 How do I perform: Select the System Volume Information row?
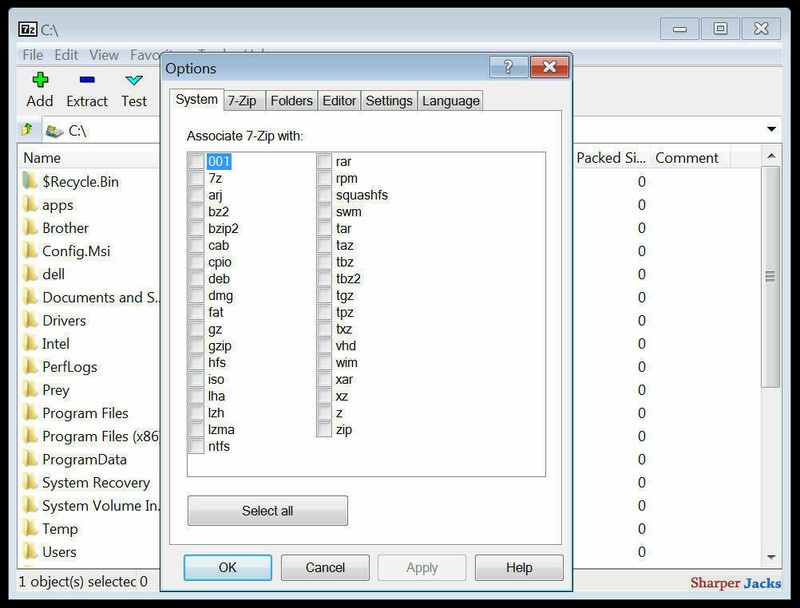pos(91,505)
